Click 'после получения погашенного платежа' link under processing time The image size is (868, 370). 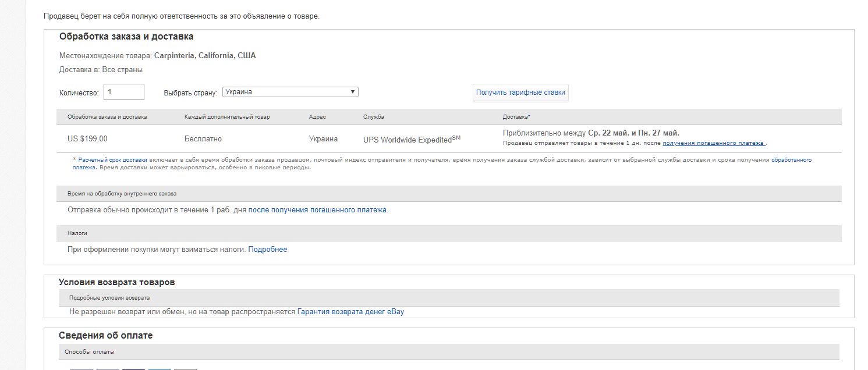click(317, 210)
